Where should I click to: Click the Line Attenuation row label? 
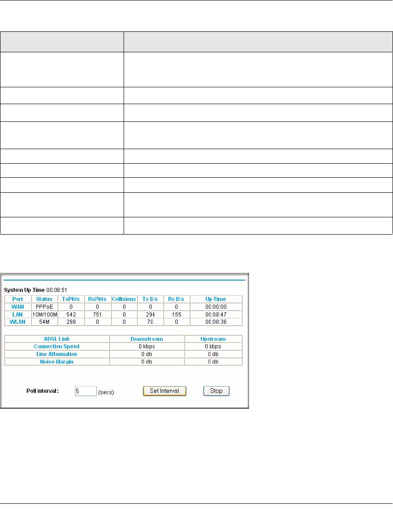(x=57, y=354)
